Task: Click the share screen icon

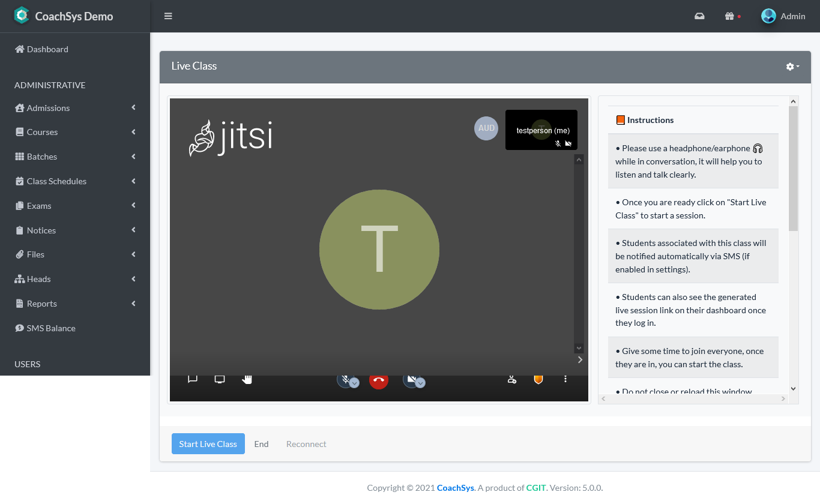Action: pos(220,379)
